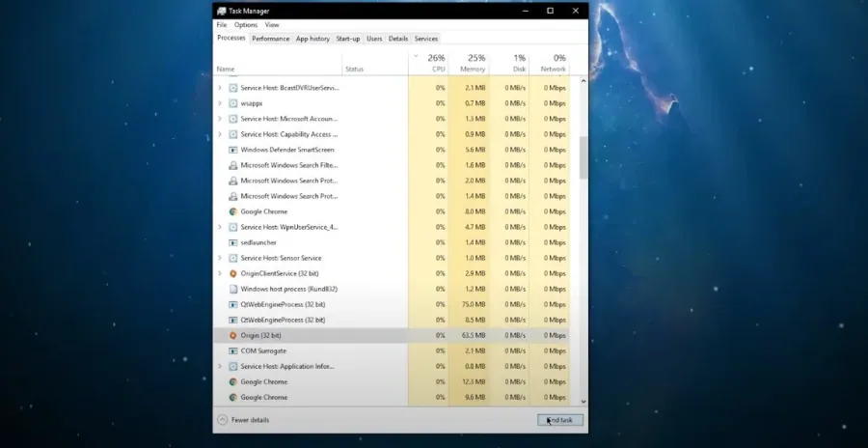Click Chrome icon in the 12.3 MB row
This screenshot has height=448, width=868.
(x=233, y=382)
